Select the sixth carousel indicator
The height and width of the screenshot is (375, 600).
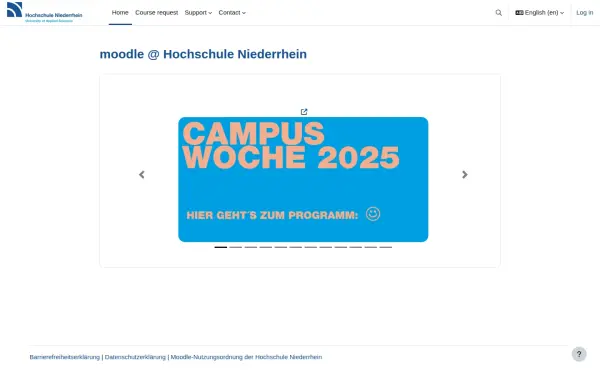[x=296, y=247]
